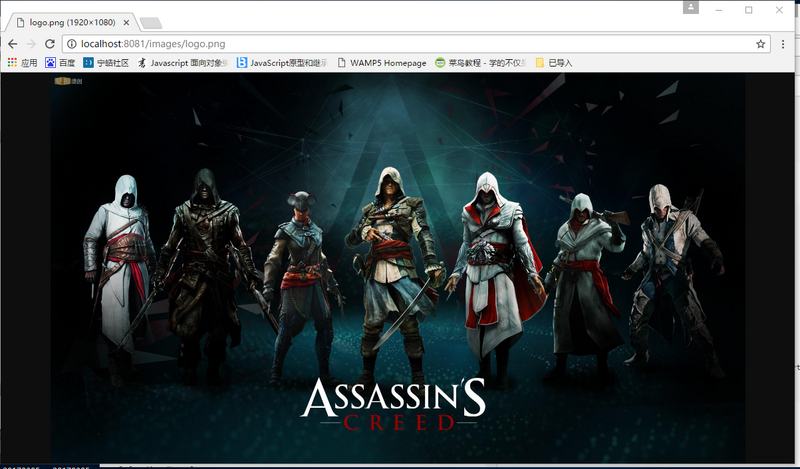Open the WAMP5 Homepage bookmark
The width and height of the screenshot is (800, 469).
tap(382, 63)
